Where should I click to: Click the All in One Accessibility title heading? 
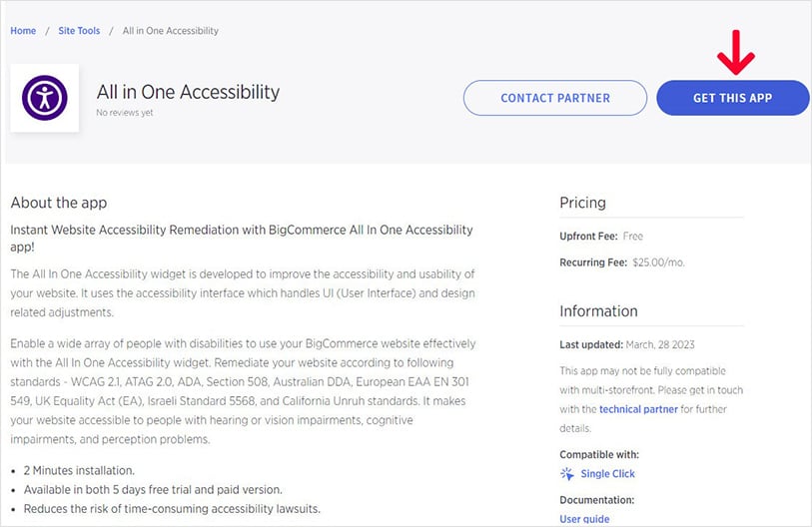point(188,92)
